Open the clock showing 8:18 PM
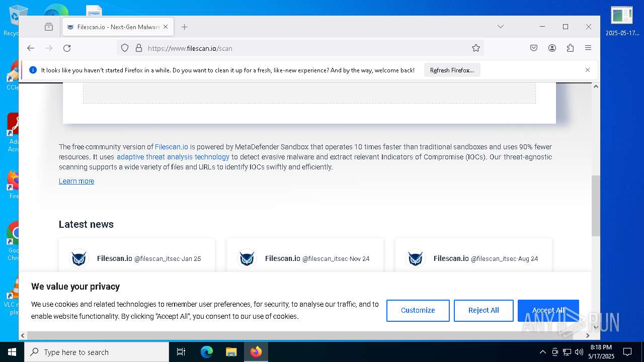This screenshot has width=644, height=362. [x=601, y=352]
